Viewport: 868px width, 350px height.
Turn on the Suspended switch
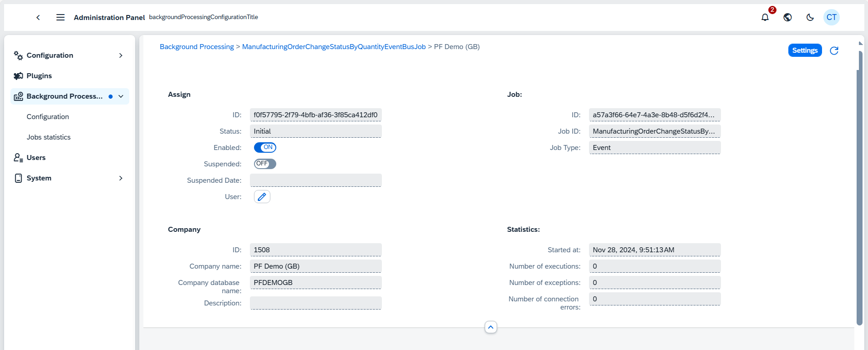pyautogui.click(x=265, y=164)
